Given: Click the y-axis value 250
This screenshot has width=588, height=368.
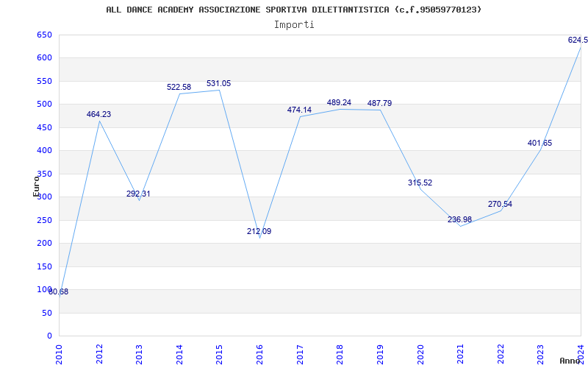Looking at the screenshot, I should pos(44,220).
